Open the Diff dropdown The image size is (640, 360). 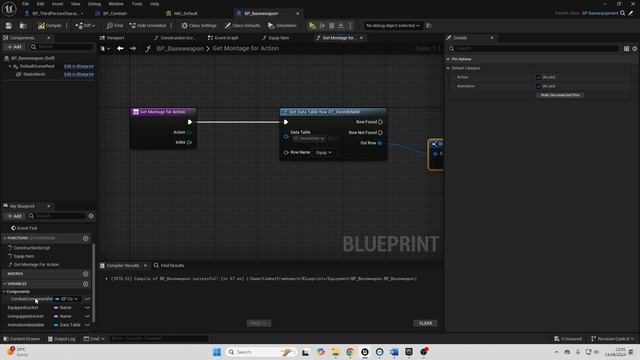(x=85, y=26)
